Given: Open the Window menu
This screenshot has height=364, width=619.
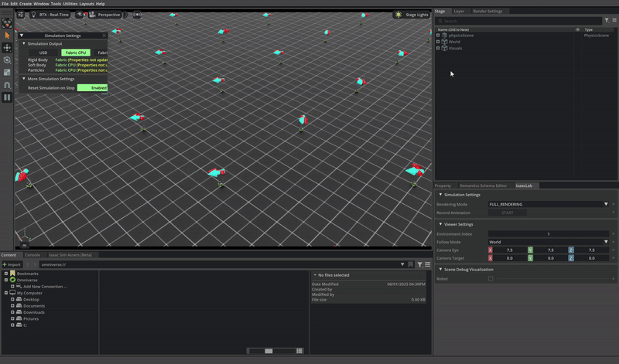Looking at the screenshot, I should 41,4.
